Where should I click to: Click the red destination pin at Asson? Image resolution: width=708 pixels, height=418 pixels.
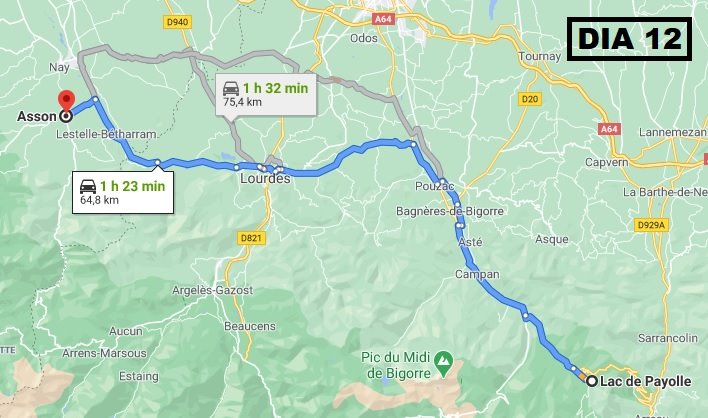pyautogui.click(x=67, y=100)
